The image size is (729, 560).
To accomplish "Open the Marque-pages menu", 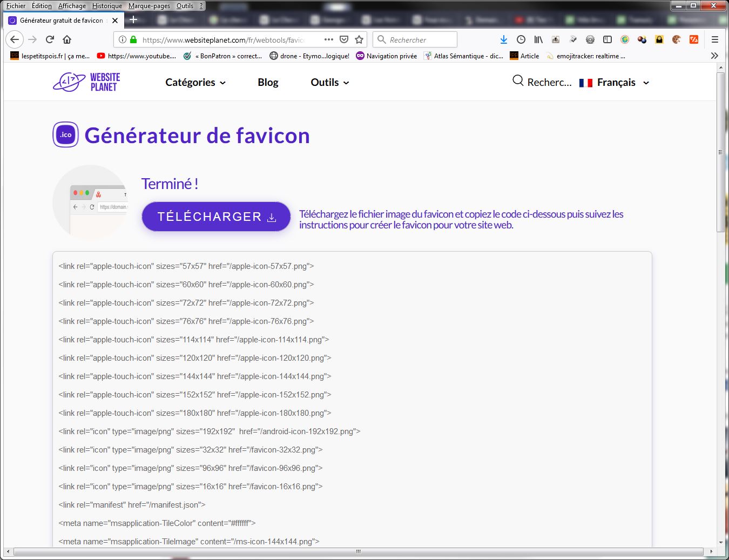I will (149, 6).
